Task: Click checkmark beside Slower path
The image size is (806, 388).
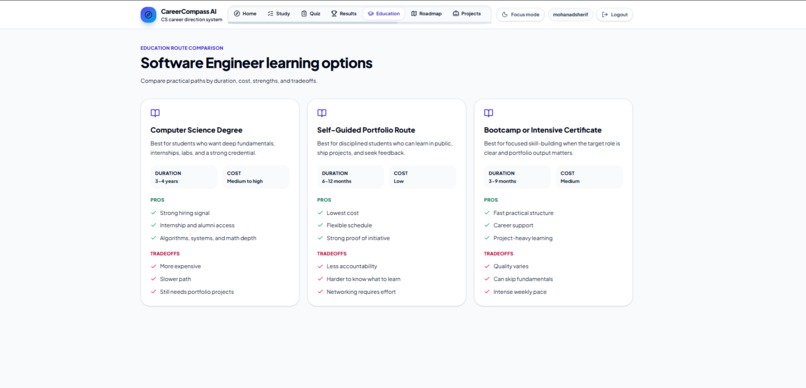Action: 153,279
